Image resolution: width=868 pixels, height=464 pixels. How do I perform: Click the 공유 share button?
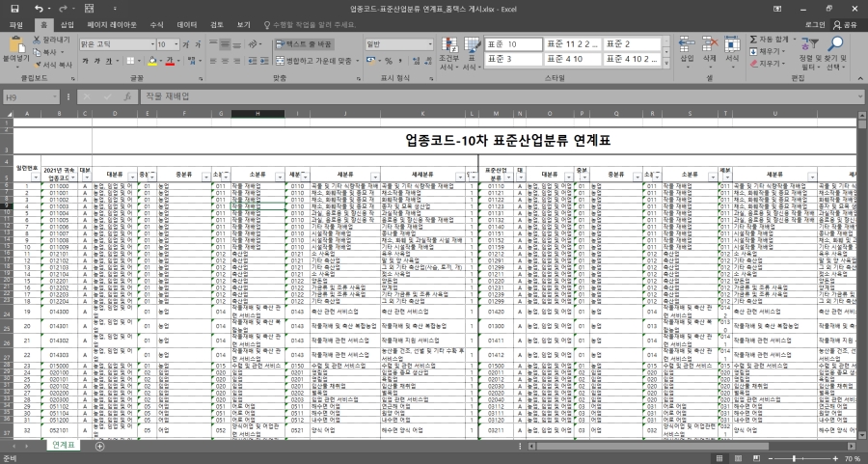pos(845,25)
